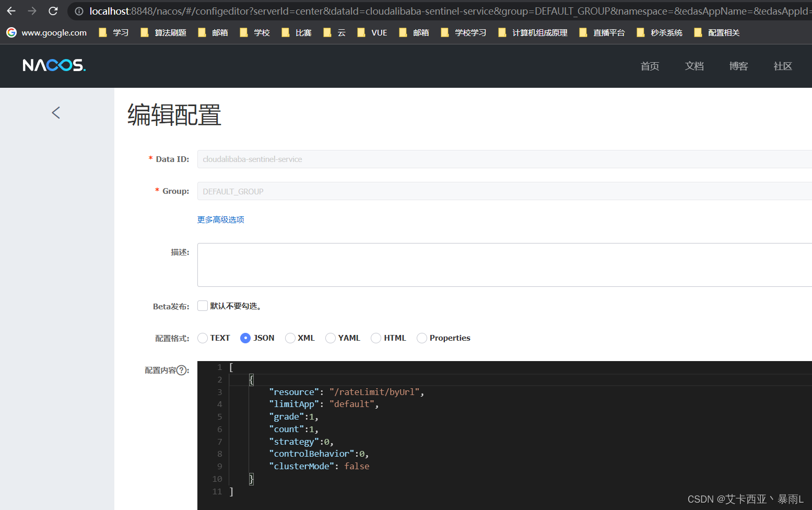This screenshot has height=510, width=812.
Task: Click the "resource" line in the editor
Action: 347,392
